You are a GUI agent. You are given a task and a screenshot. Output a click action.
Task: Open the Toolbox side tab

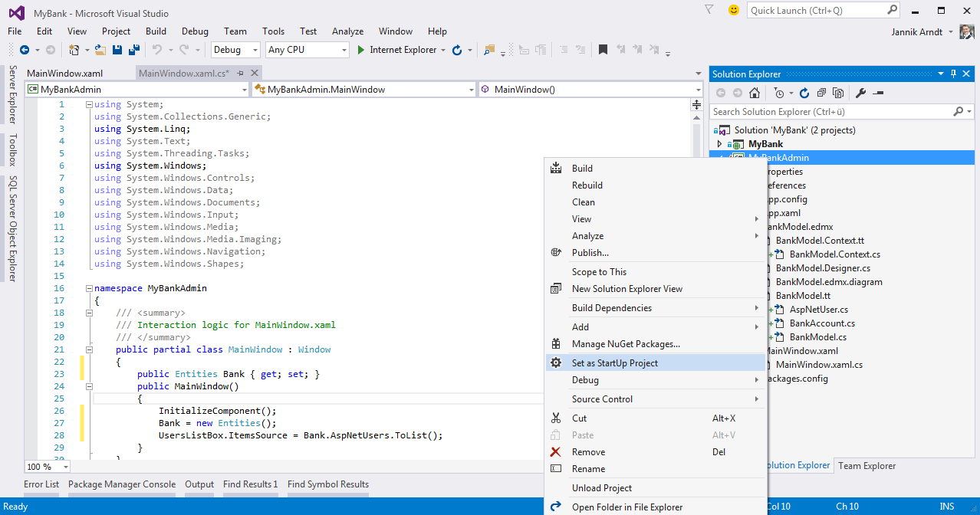[x=12, y=150]
